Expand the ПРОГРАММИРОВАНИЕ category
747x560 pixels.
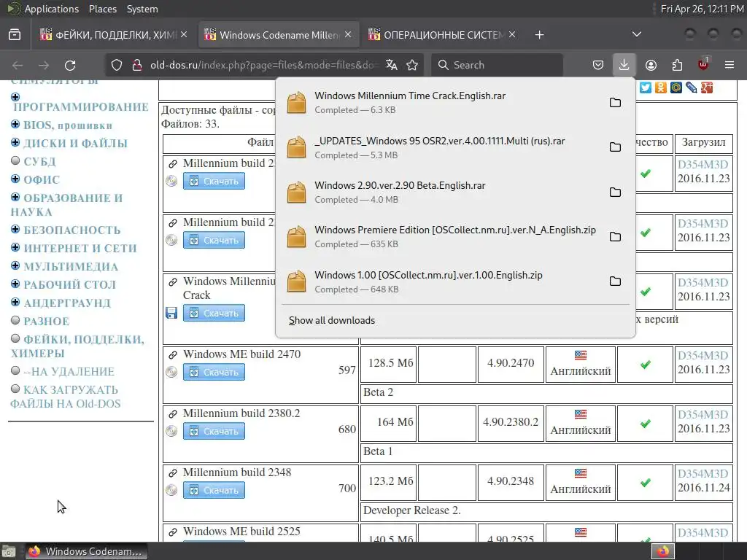[x=15, y=97]
